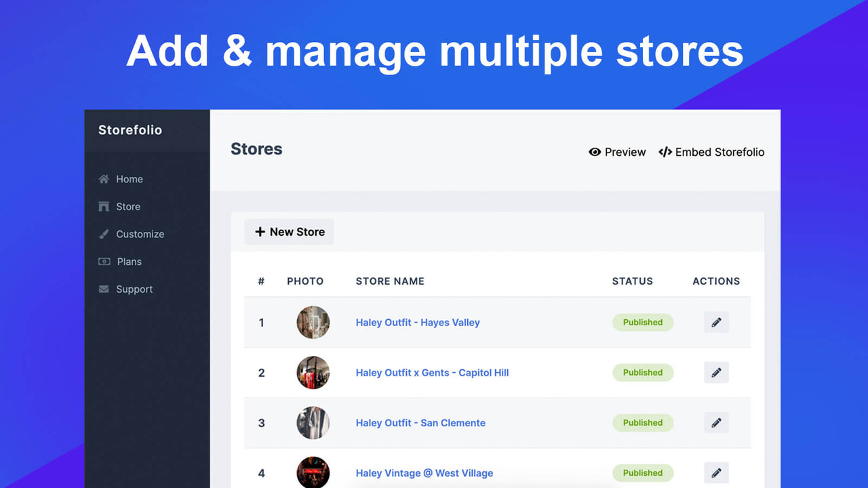The image size is (868, 488).
Task: Open the Storefolio logo in the sidebar
Action: pos(130,130)
